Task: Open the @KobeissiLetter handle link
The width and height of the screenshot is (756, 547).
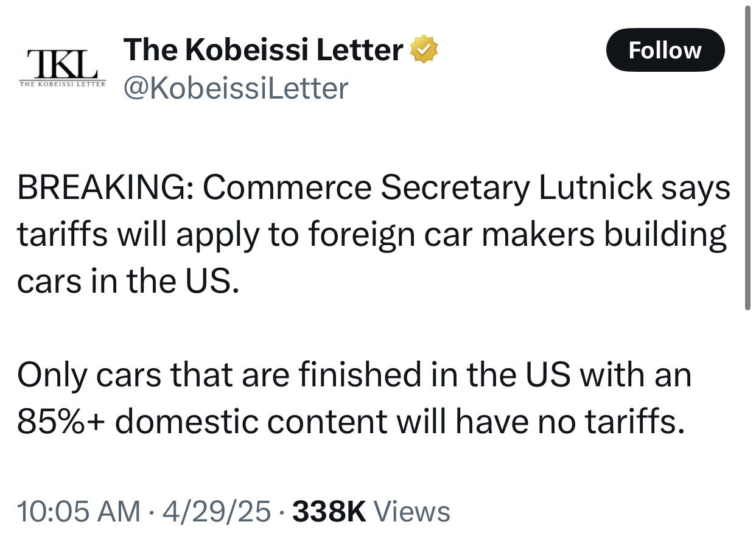Action: [x=236, y=89]
